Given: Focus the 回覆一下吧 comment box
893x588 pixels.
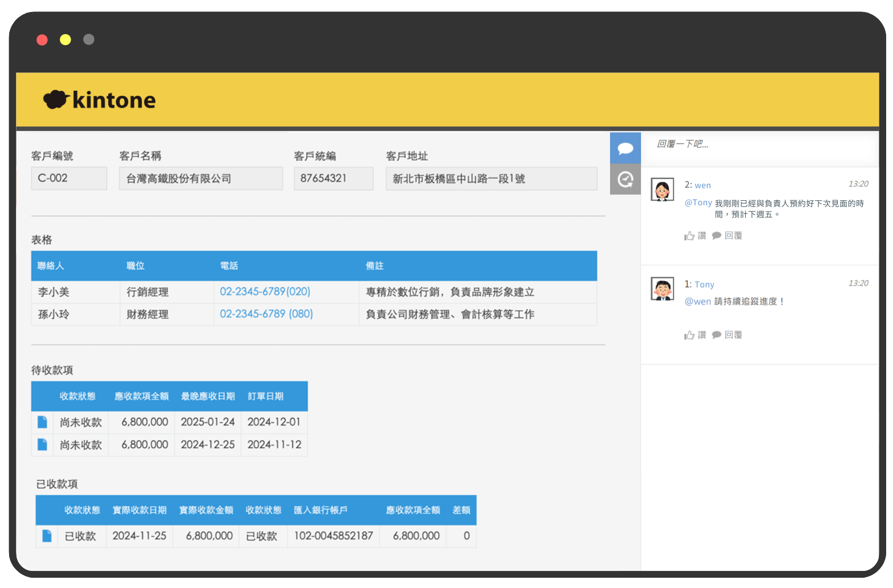Looking at the screenshot, I should 760,149.
